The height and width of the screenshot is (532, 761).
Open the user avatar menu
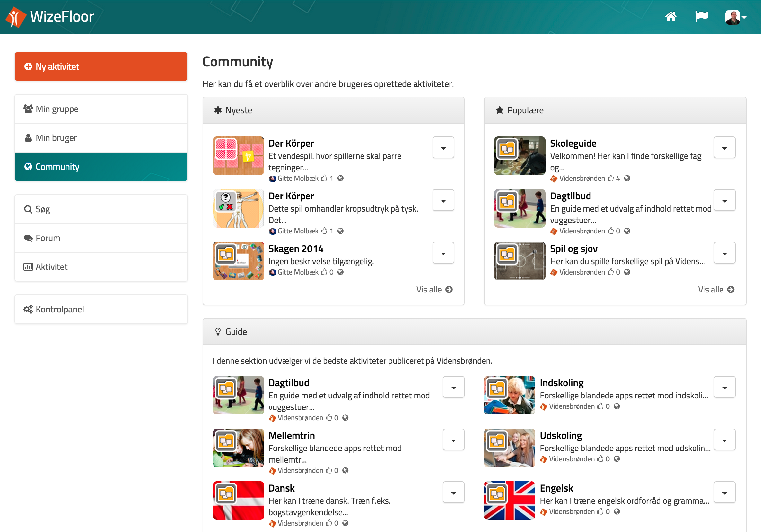pos(735,17)
